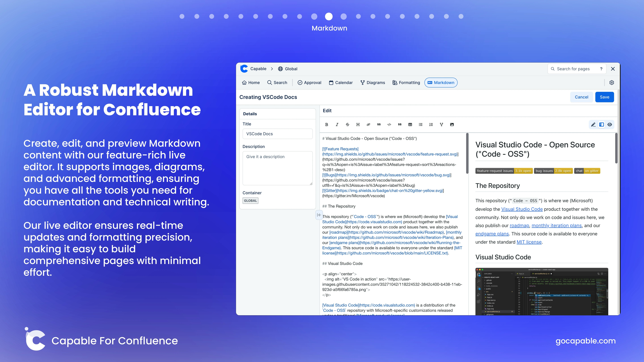Switch to edit-only mode with the pencil icon
Image resolution: width=644 pixels, height=362 pixels.
(593, 124)
